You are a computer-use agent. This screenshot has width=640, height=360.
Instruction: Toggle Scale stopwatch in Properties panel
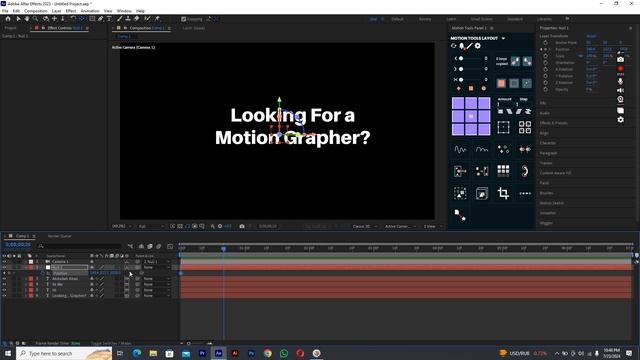546,56
